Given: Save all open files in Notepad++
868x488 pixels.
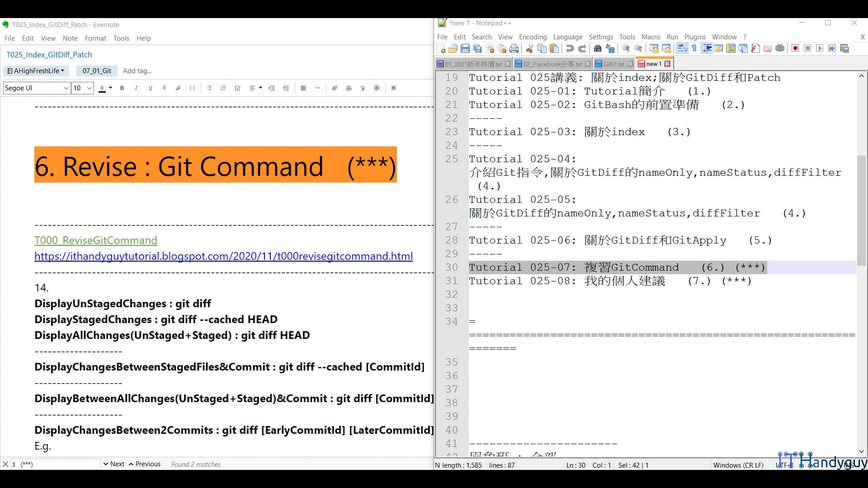Looking at the screenshot, I should coord(476,48).
